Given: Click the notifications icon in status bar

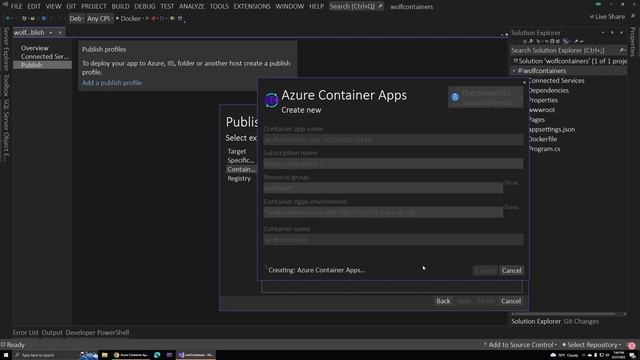Looking at the screenshot, I should (x=632, y=345).
